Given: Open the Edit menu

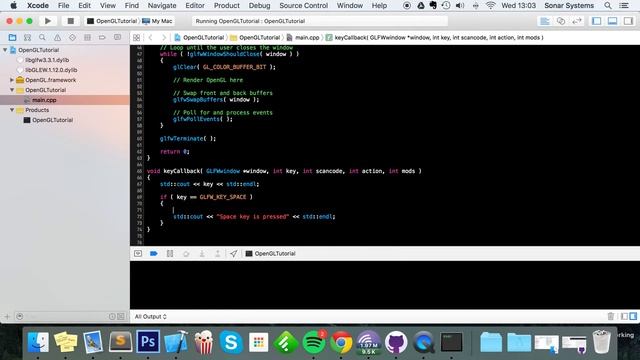Looking at the screenshot, I should click(84, 6).
